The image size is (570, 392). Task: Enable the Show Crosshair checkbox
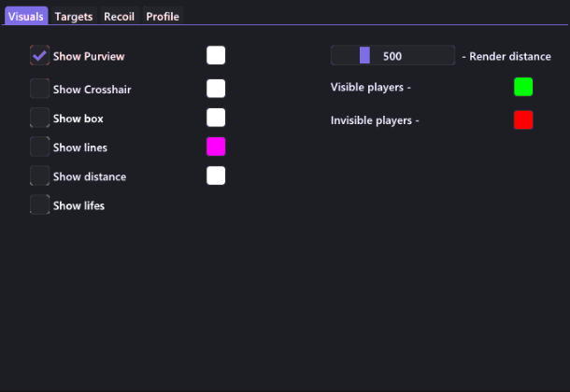pos(39,89)
